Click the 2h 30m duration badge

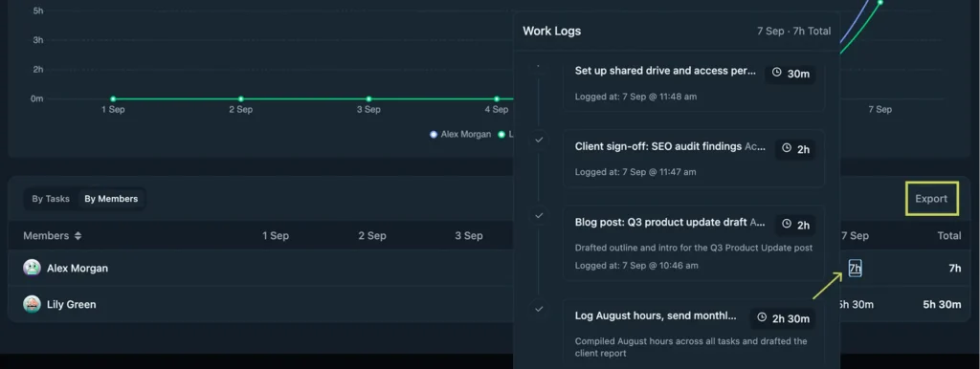tap(783, 317)
